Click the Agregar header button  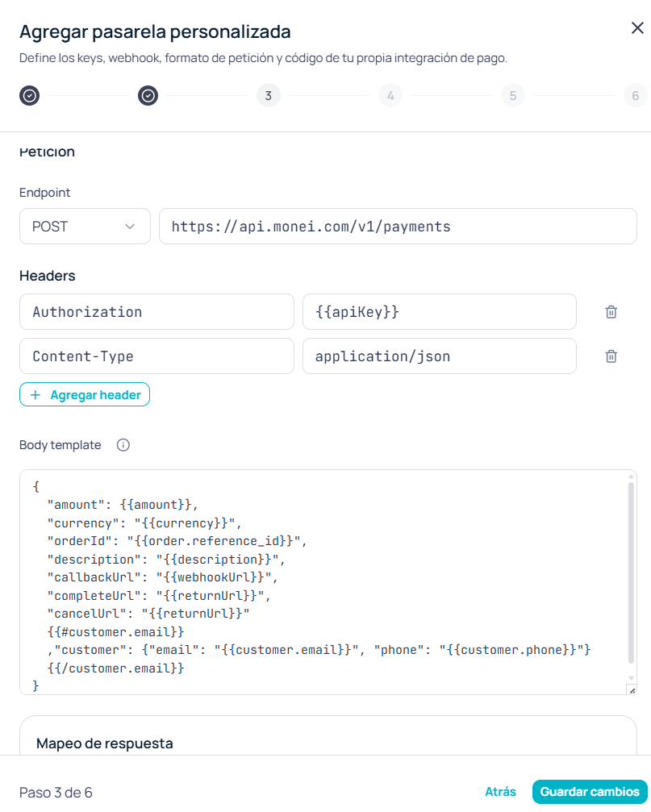pyautogui.click(x=85, y=394)
